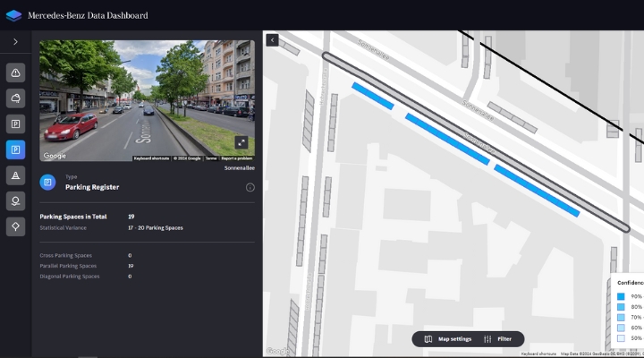Click the 'Parking Spaces in Total' label
The image size is (644, 358).
point(73,217)
